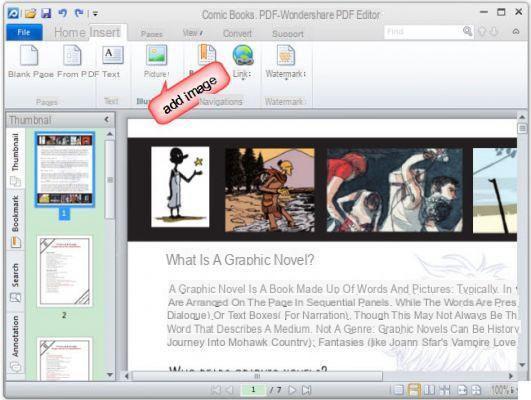Click document vertical scroll up arrow
The height and width of the screenshot is (400, 531).
522,117
